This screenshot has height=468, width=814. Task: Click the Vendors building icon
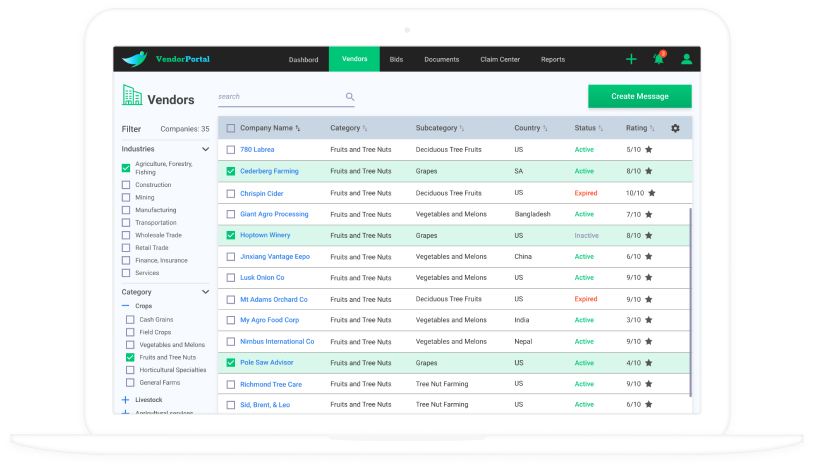[132, 95]
